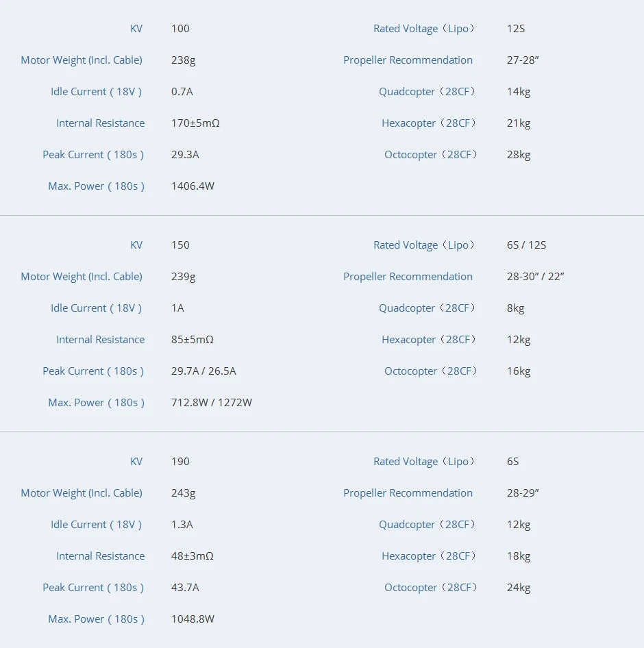Click the KV value 100
Viewport: 644px width, 648px height.
(x=180, y=29)
